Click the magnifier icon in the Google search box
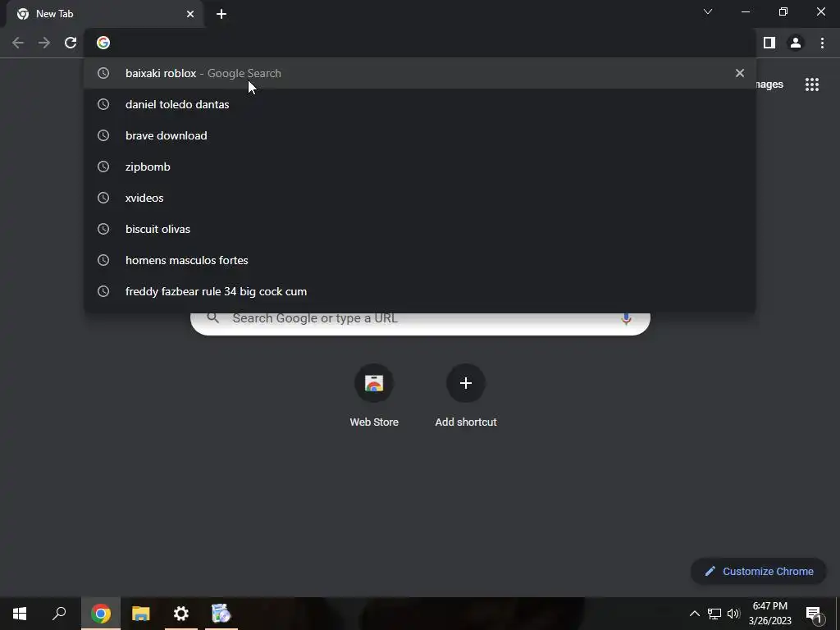Screen dimensions: 840x630 point(212,318)
